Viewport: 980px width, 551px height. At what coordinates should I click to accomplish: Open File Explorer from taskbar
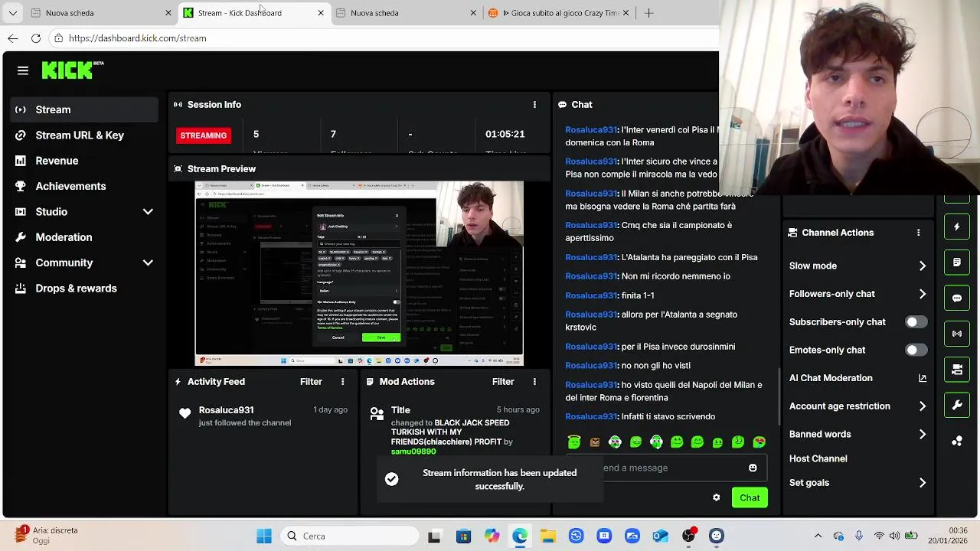point(548,536)
